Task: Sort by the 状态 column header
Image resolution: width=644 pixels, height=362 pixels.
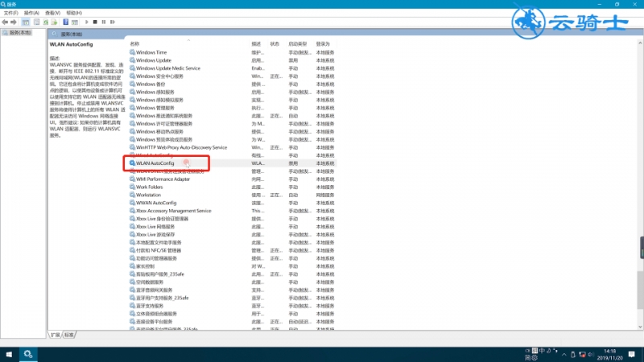Action: pos(275,44)
